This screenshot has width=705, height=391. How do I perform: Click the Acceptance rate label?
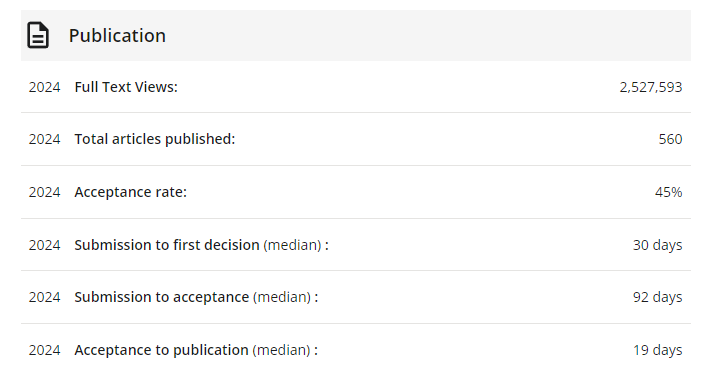point(130,192)
